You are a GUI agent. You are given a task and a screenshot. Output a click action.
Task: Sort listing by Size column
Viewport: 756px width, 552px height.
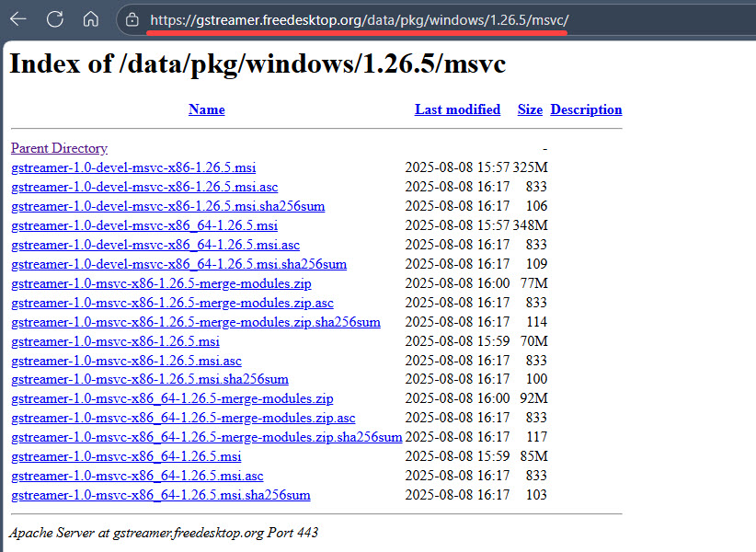click(x=530, y=109)
